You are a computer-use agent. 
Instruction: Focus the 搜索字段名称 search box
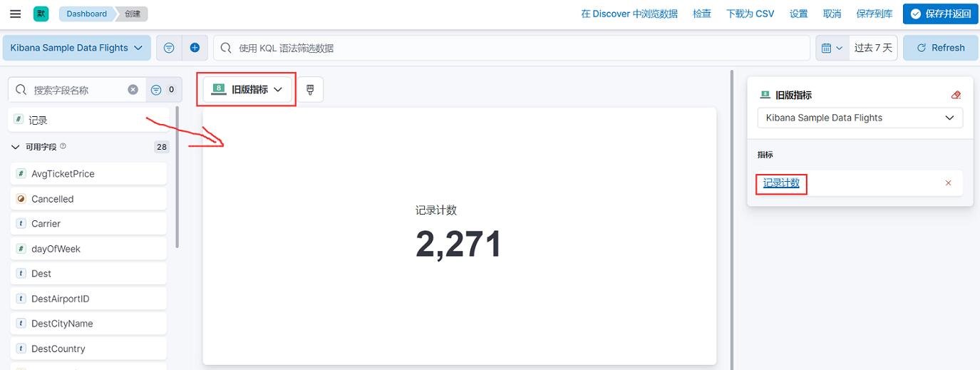(x=77, y=90)
